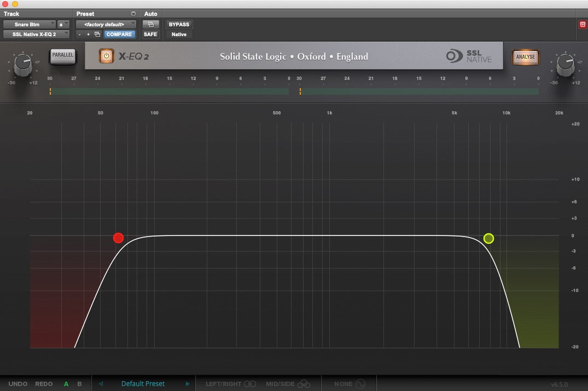Enable the PARALLEL mode button
The image size is (588, 391).
click(x=62, y=56)
